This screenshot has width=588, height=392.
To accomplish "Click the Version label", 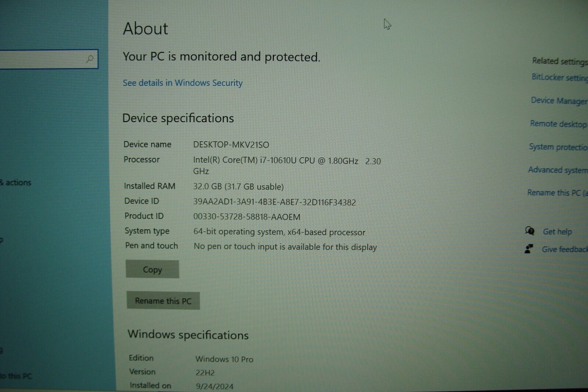I will pos(142,372).
